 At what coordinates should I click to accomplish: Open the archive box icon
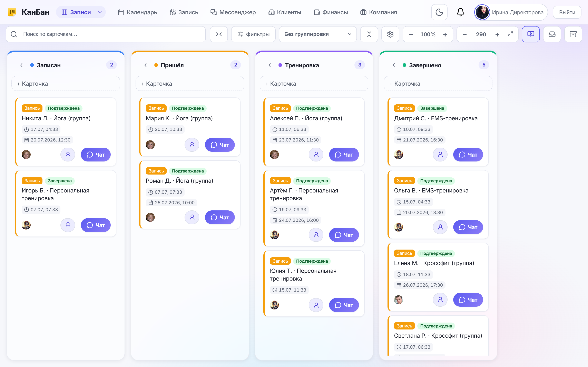pyautogui.click(x=573, y=34)
